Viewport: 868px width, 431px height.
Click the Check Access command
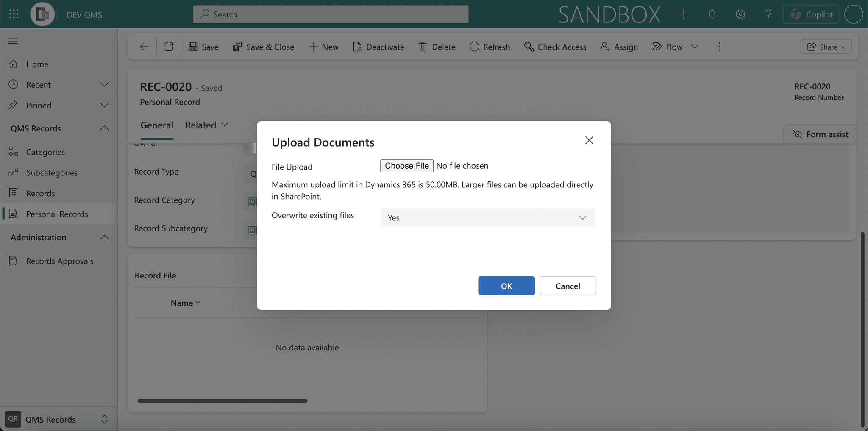click(555, 47)
